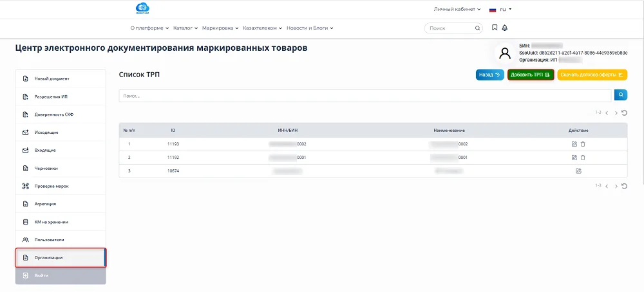Expand the Новости и Блоги menu

pyautogui.click(x=310, y=28)
